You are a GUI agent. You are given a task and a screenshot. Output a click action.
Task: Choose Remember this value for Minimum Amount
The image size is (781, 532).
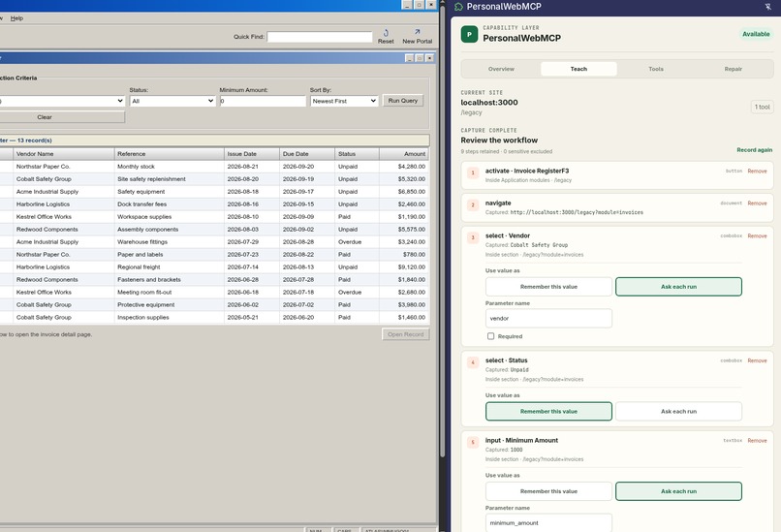click(x=548, y=491)
